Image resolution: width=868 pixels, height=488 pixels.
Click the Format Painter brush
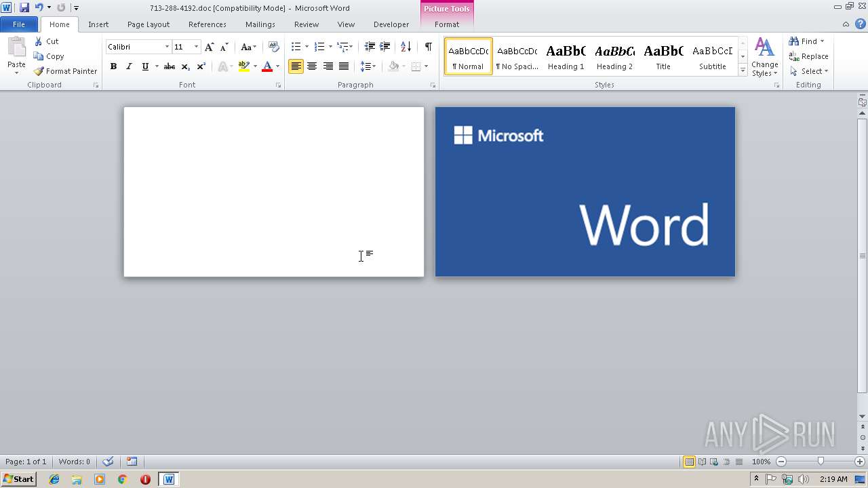click(39, 71)
